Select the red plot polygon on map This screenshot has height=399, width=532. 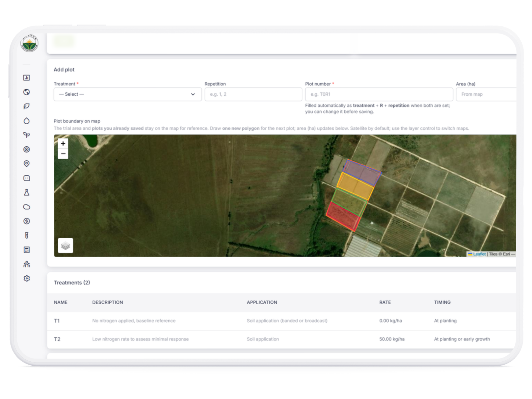[343, 217]
